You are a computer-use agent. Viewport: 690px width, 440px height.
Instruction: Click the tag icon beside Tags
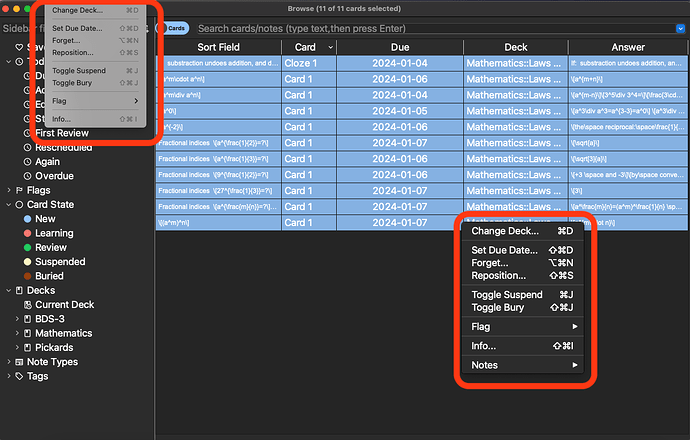[19, 376]
